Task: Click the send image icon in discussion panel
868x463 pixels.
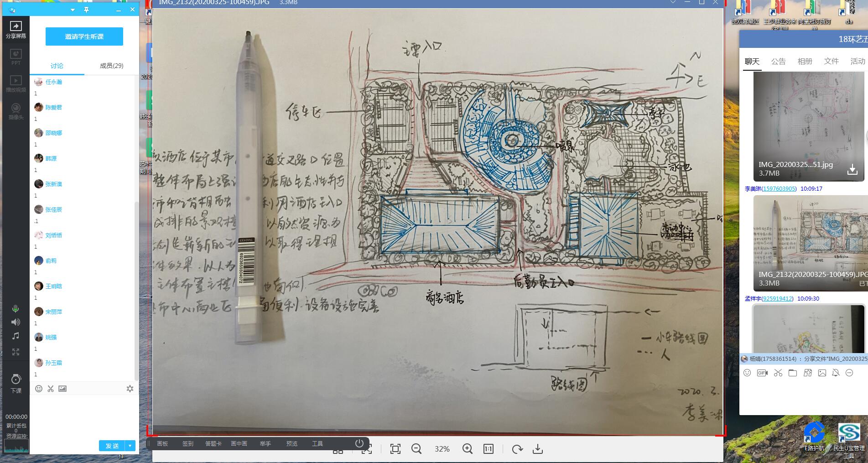Action: click(x=62, y=389)
